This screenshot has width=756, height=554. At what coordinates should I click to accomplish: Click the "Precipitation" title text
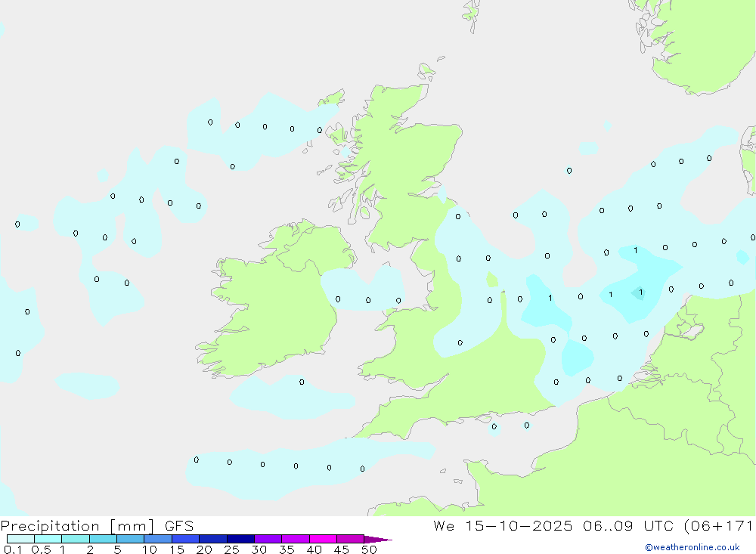tap(50, 526)
